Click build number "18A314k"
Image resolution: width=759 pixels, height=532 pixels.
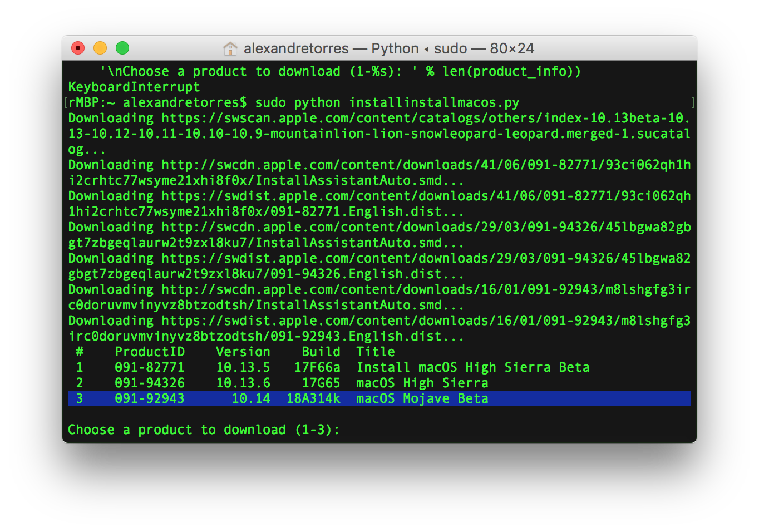pos(313,398)
